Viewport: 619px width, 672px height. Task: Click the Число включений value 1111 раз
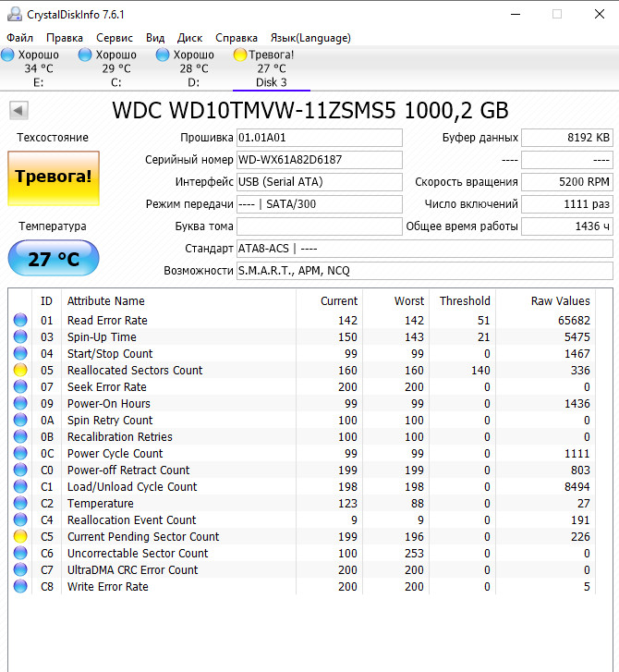[x=567, y=204]
